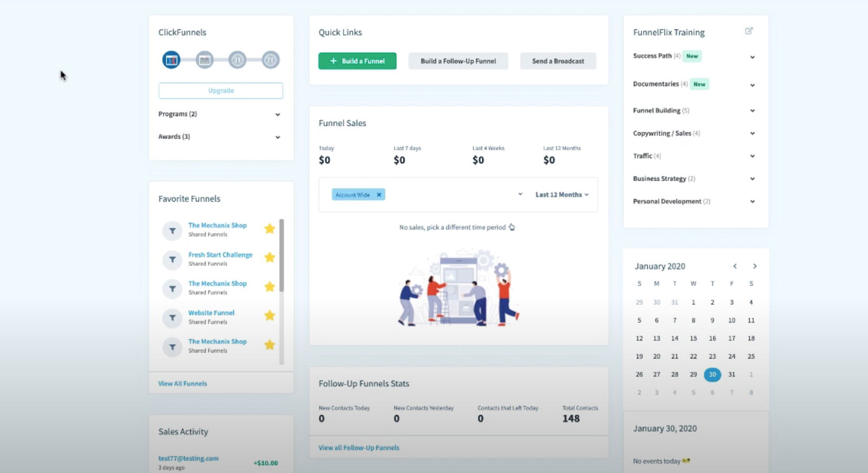Click the Favorite Funnels panel heading
The height and width of the screenshot is (473, 868).
tap(189, 199)
